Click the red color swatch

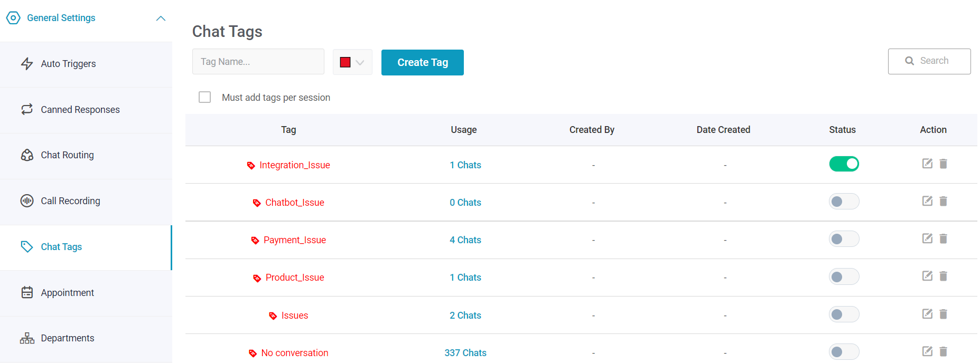coord(346,62)
